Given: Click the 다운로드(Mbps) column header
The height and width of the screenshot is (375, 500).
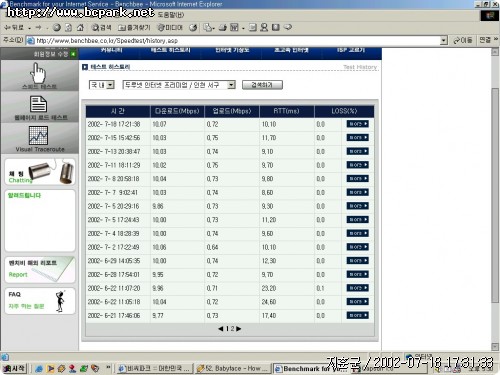Looking at the screenshot, I should coord(177,111).
